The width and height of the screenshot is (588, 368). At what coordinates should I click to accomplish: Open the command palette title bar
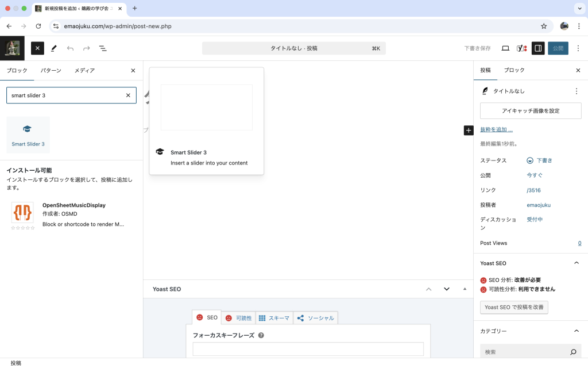point(293,48)
